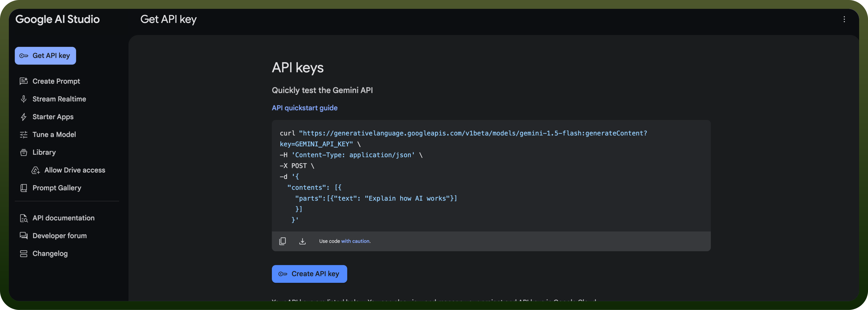Click the Get API key page title
868x310 pixels.
tap(169, 19)
